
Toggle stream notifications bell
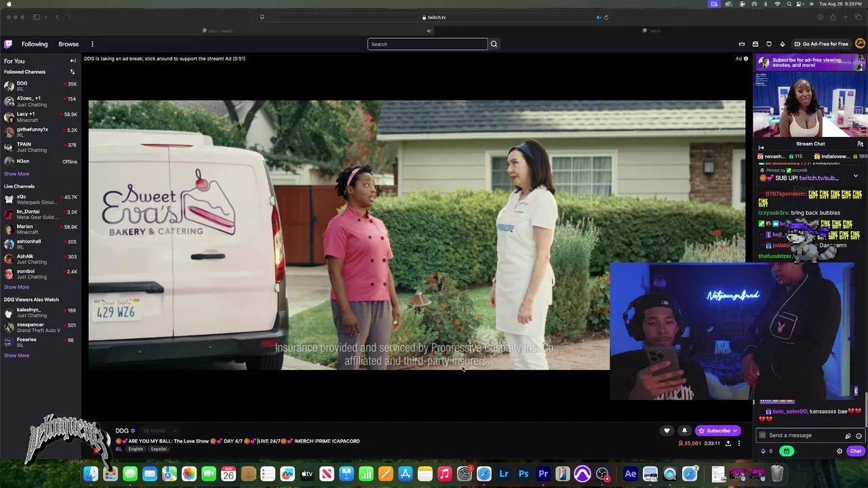point(684,430)
